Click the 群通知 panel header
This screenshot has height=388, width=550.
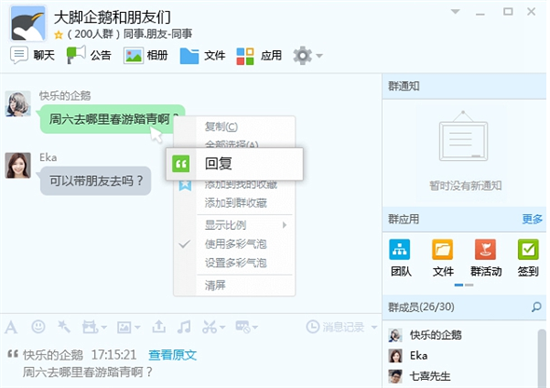point(464,86)
